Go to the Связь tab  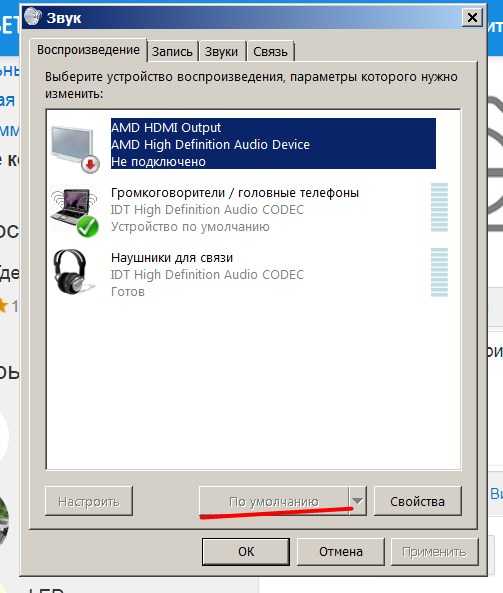point(270,51)
